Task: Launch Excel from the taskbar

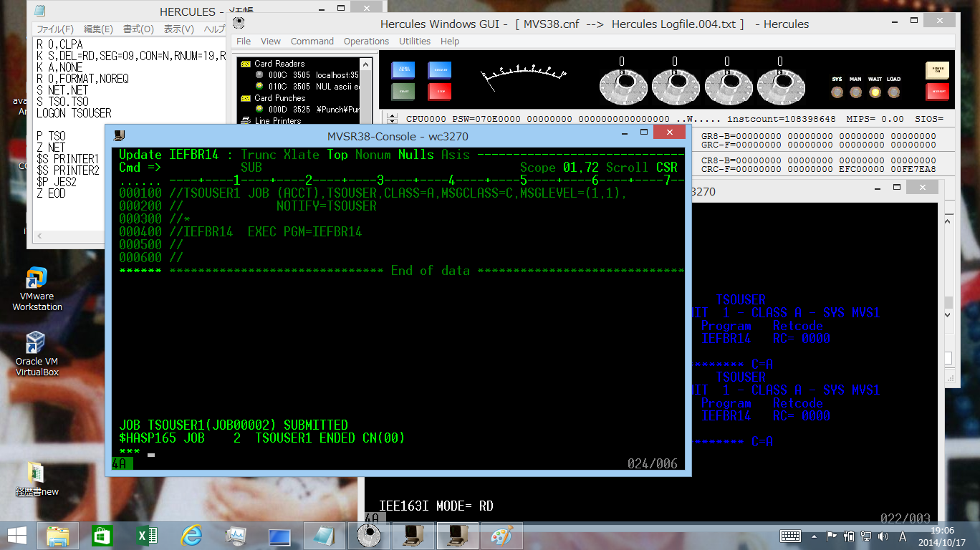Action: pos(147,536)
